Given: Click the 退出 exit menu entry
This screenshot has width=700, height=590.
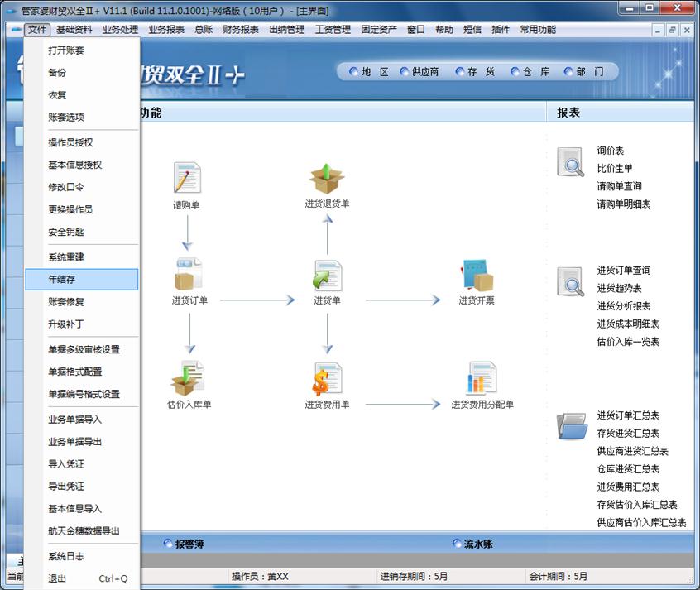Looking at the screenshot, I should (57, 578).
